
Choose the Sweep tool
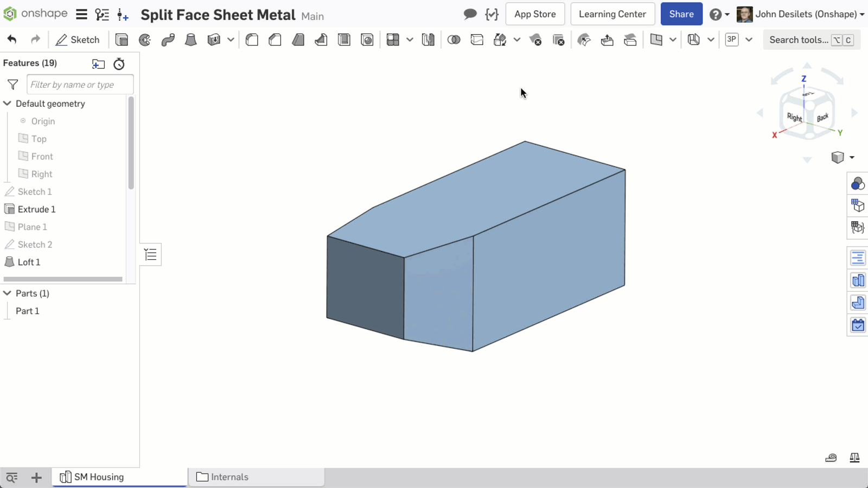(x=168, y=40)
